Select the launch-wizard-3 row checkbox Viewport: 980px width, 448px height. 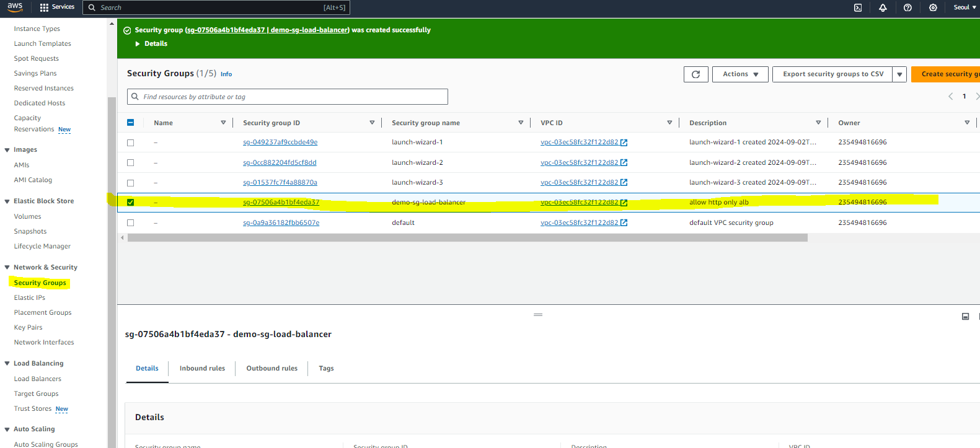pos(130,183)
